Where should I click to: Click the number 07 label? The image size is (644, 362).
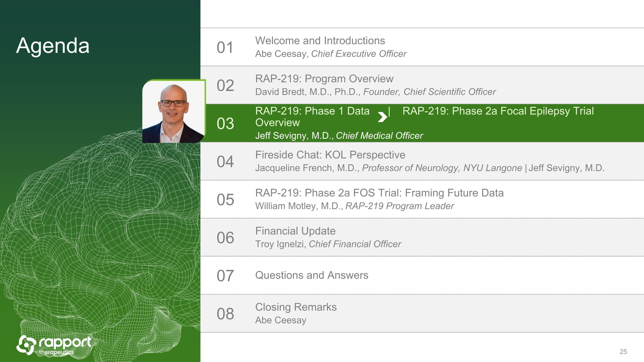(x=225, y=276)
